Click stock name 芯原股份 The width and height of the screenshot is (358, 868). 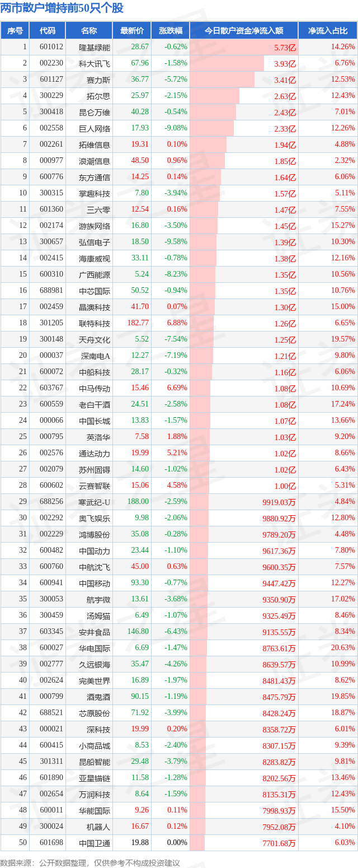coord(95,713)
